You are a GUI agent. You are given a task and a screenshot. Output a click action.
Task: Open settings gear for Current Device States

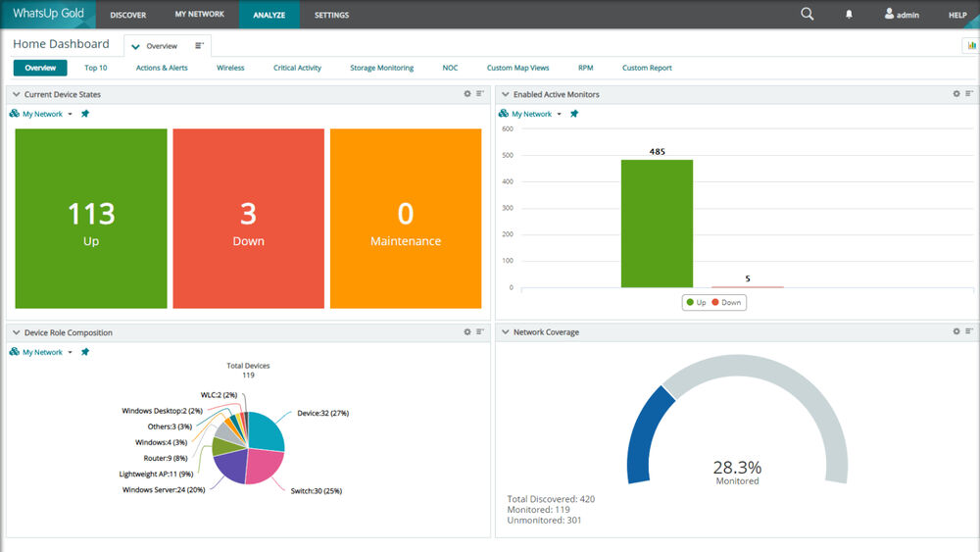point(467,94)
